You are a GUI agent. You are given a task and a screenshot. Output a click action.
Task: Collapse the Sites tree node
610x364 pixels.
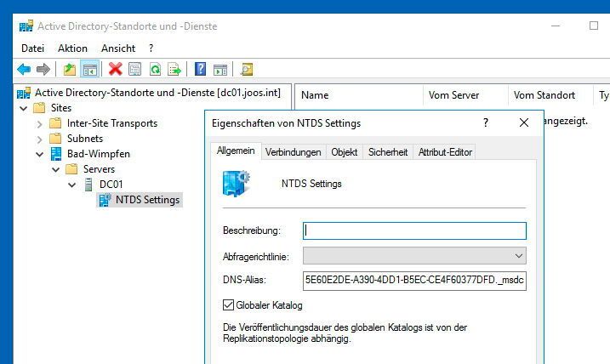click(24, 108)
